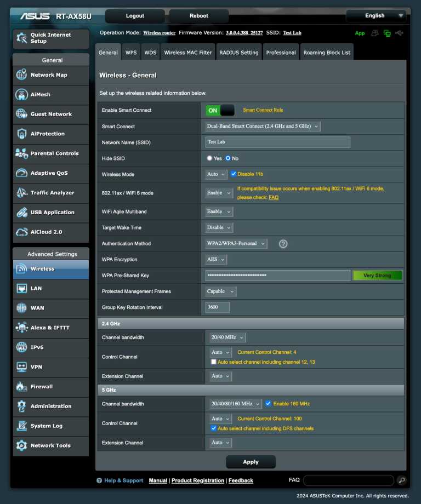Click the AiMesh icon in sidebar

22,94
